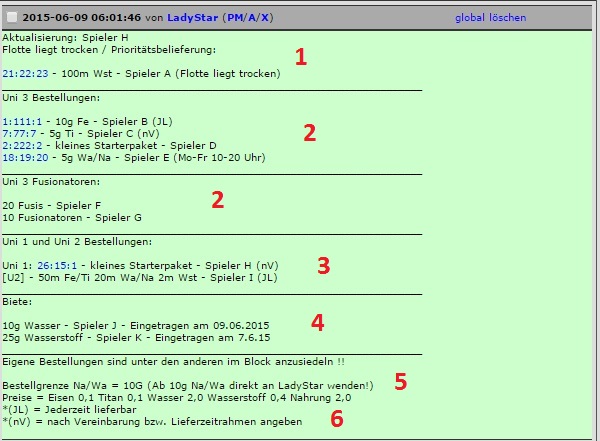This screenshot has width=600, height=441.
Task: Open the Uni 1 coordinates 26:15:1
Action: point(50,265)
